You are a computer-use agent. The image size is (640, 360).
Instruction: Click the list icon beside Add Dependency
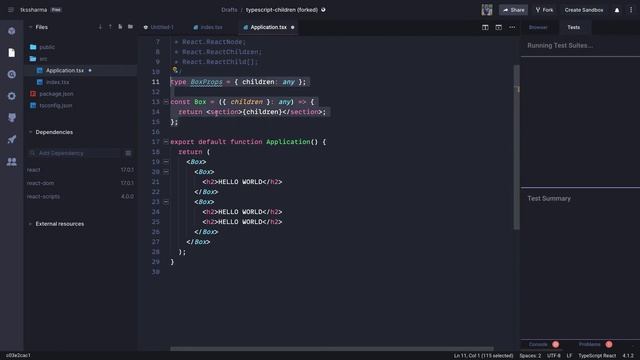pyautogui.click(x=128, y=153)
